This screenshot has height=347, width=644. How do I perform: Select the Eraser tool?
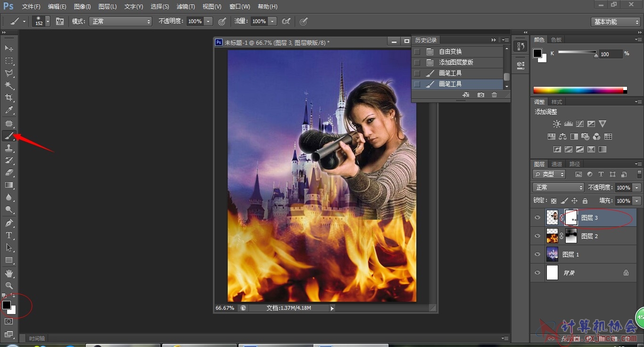pos(9,173)
